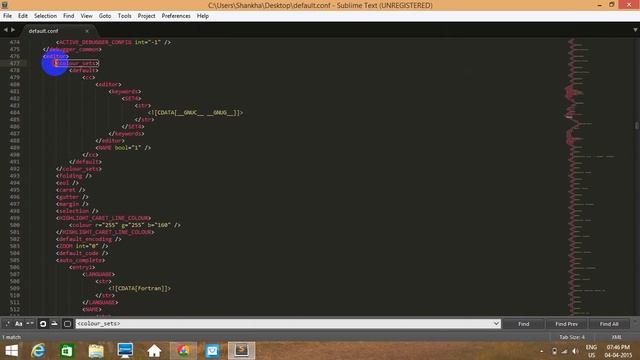Toggle case sensitive 'Aa' search option
640x360 pixels.
pos(19,324)
